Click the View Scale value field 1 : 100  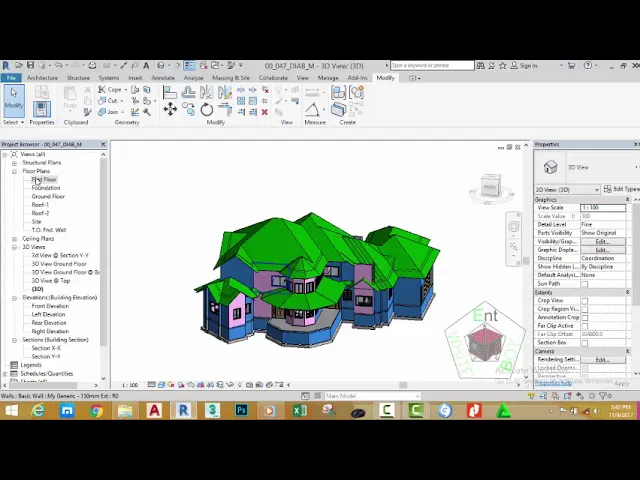point(603,208)
